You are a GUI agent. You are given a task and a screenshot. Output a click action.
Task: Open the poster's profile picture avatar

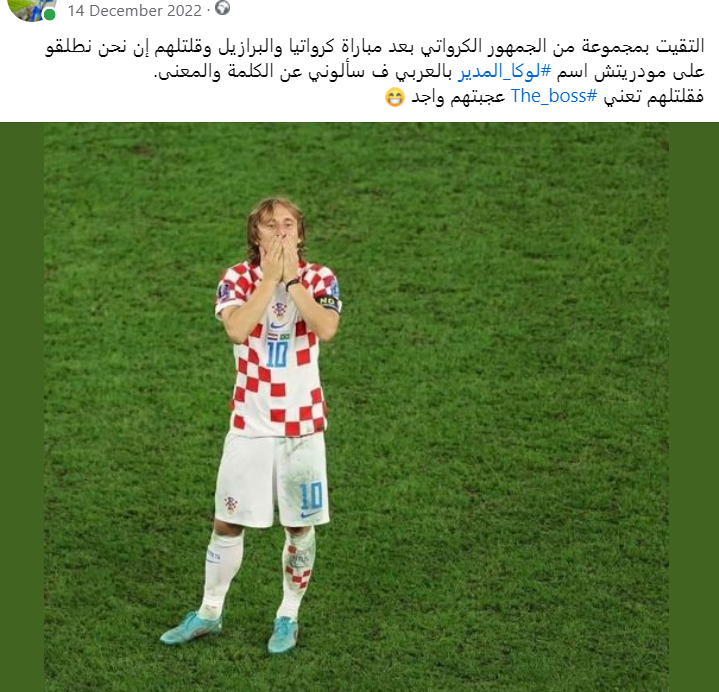31,9
